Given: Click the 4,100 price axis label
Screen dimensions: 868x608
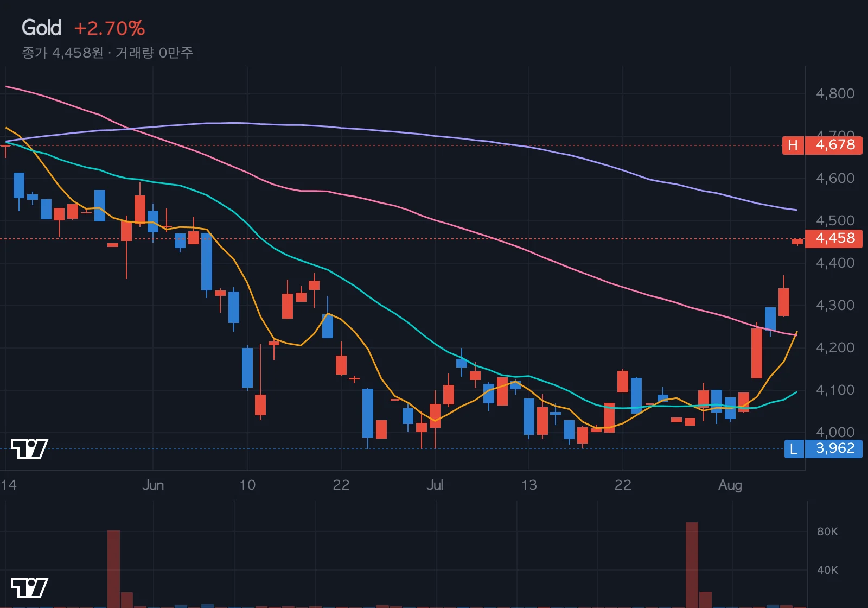Looking at the screenshot, I should (x=835, y=390).
